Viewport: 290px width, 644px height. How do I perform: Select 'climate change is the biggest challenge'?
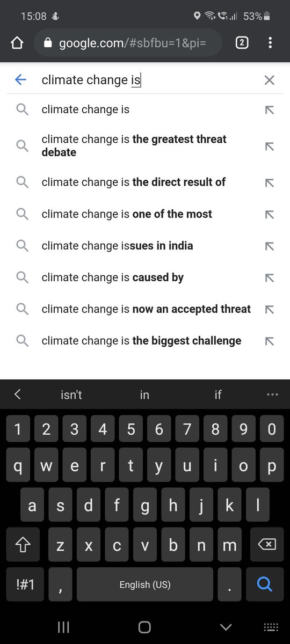[x=145, y=341]
